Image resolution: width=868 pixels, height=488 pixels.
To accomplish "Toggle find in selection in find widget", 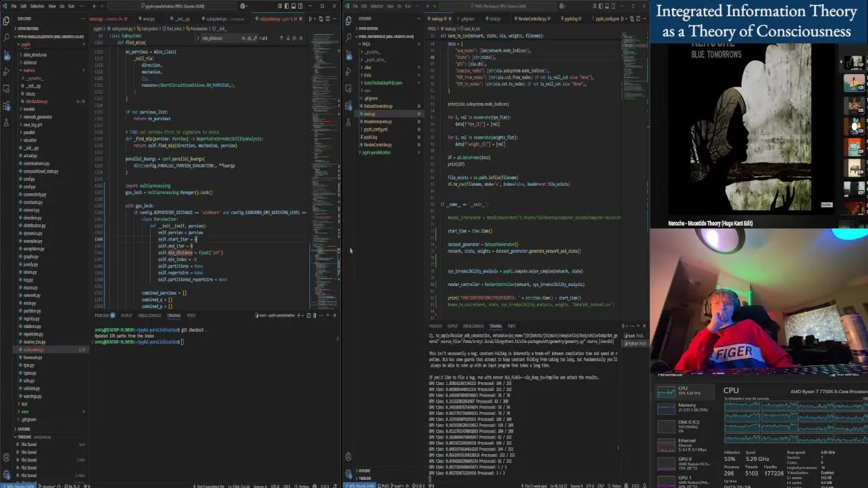I will [x=294, y=38].
